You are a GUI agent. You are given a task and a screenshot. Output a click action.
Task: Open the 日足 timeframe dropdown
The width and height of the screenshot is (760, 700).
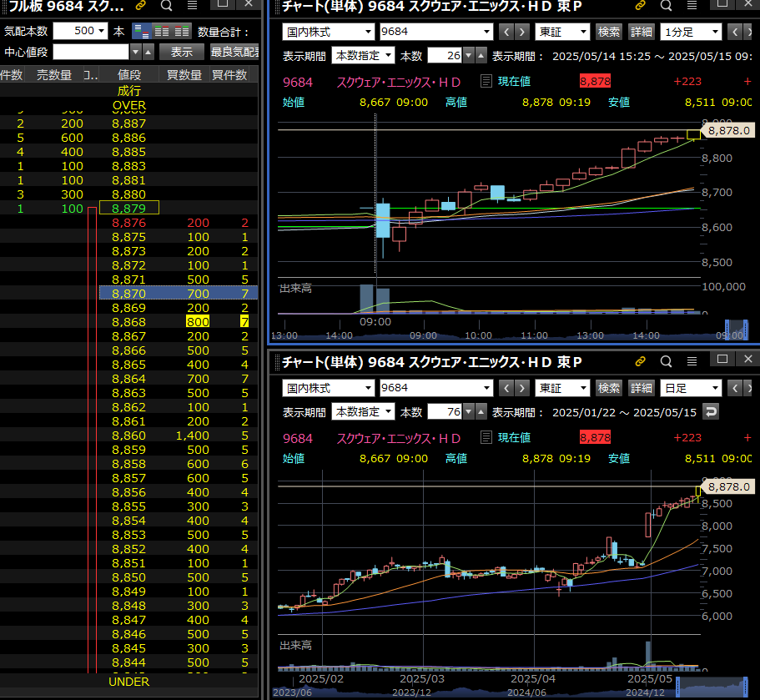pos(691,388)
